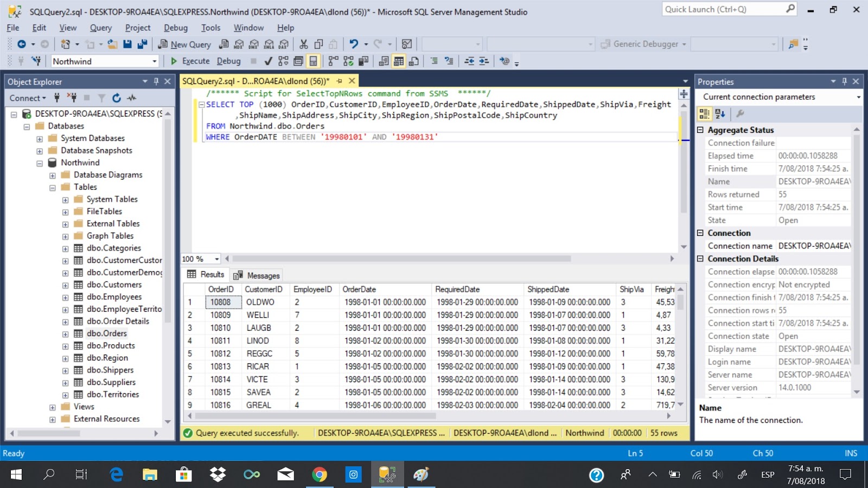Click the DMX query icon
Viewport: 868px width, 488px height.
pyautogui.click(x=253, y=44)
